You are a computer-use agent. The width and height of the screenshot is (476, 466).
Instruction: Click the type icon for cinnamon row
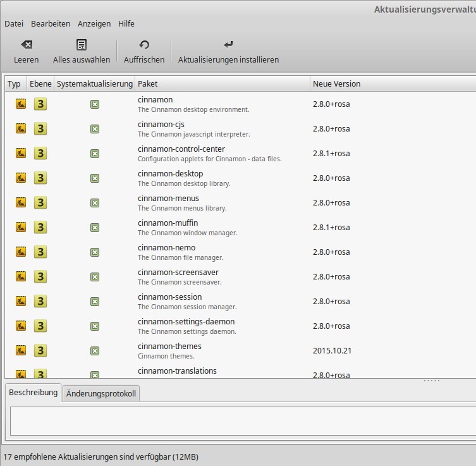coord(21,104)
